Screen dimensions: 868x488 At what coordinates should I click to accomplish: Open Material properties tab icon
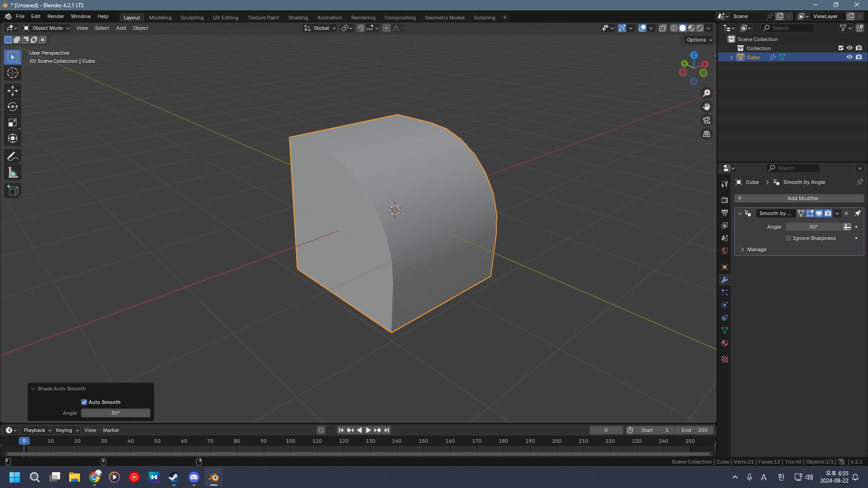click(725, 343)
